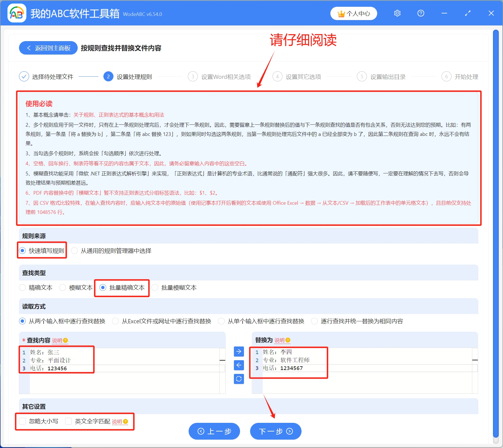Screen dimensions: 503x448
Task: Open the help question mark in title bar
Action: click(x=421, y=13)
